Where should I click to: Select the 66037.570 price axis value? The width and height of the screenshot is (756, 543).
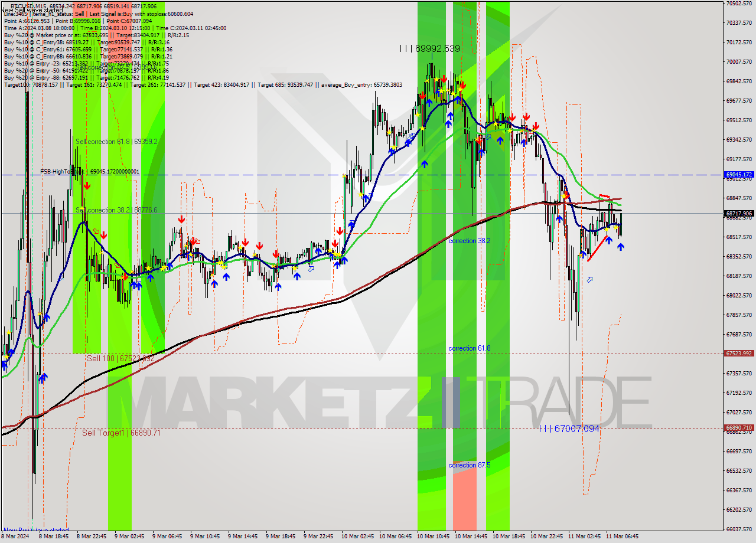coord(739,529)
